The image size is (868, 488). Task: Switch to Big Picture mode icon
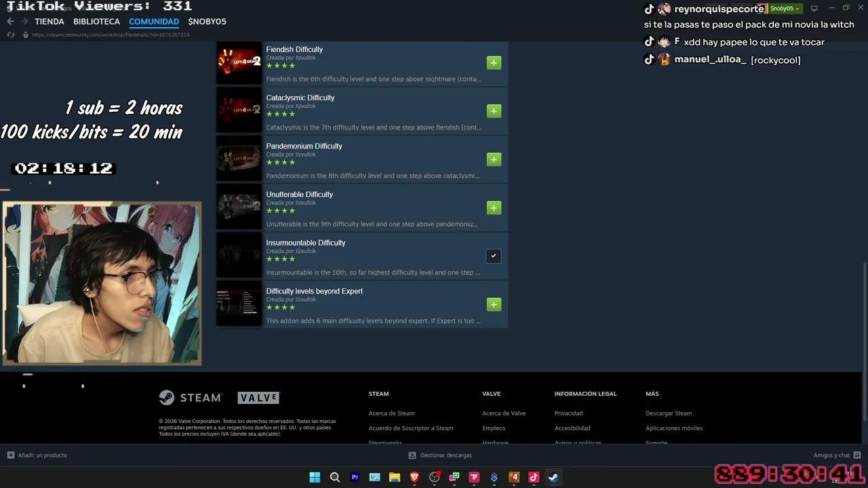click(814, 9)
